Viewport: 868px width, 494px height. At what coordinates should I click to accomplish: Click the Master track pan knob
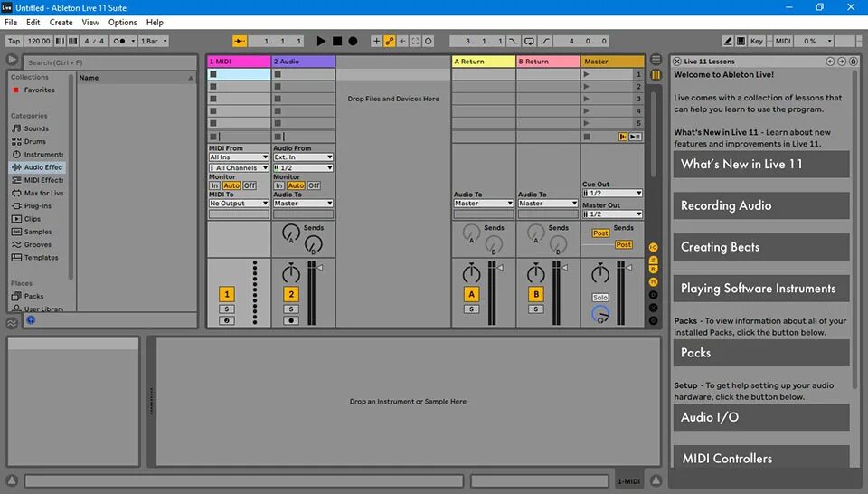click(600, 273)
